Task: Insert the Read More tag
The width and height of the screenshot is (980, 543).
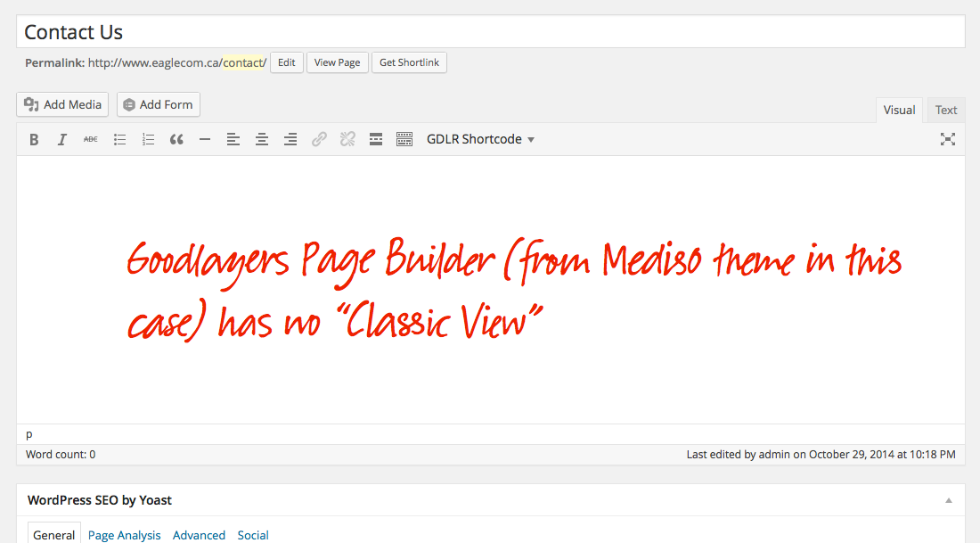Action: coord(376,139)
